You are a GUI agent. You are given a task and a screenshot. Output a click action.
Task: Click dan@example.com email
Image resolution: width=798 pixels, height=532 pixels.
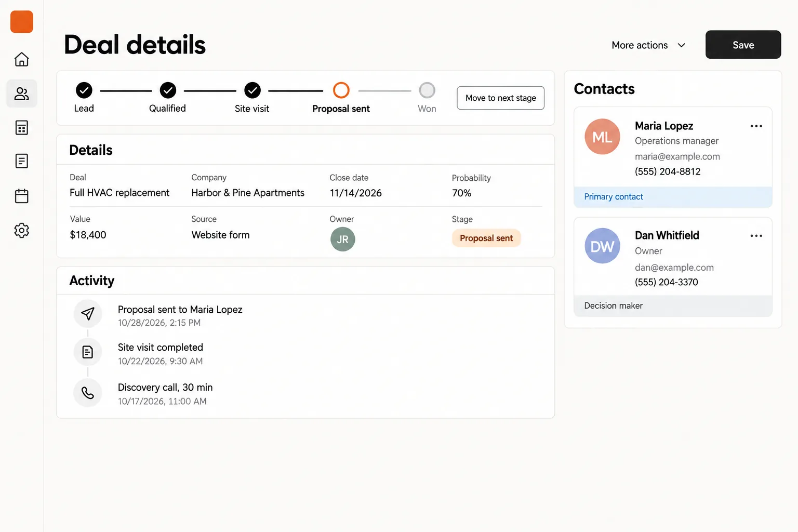point(674,268)
